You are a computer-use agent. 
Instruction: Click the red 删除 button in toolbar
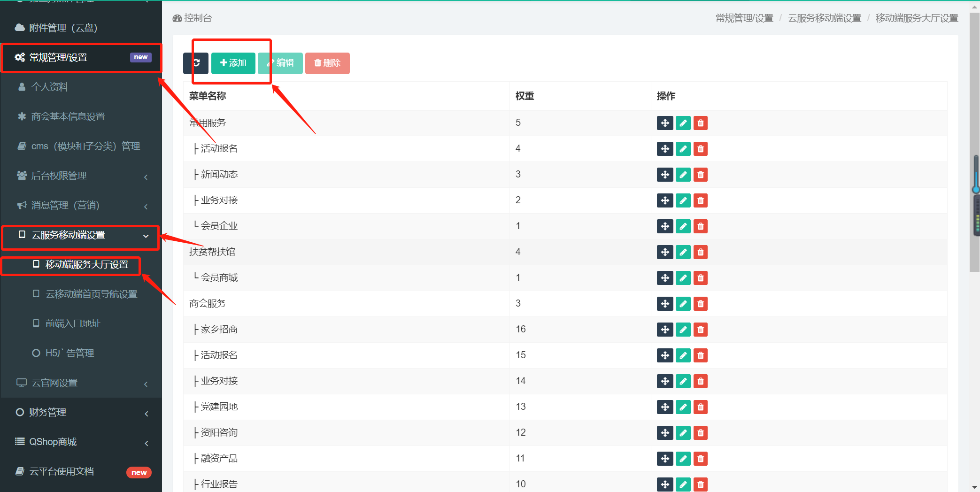pyautogui.click(x=327, y=63)
